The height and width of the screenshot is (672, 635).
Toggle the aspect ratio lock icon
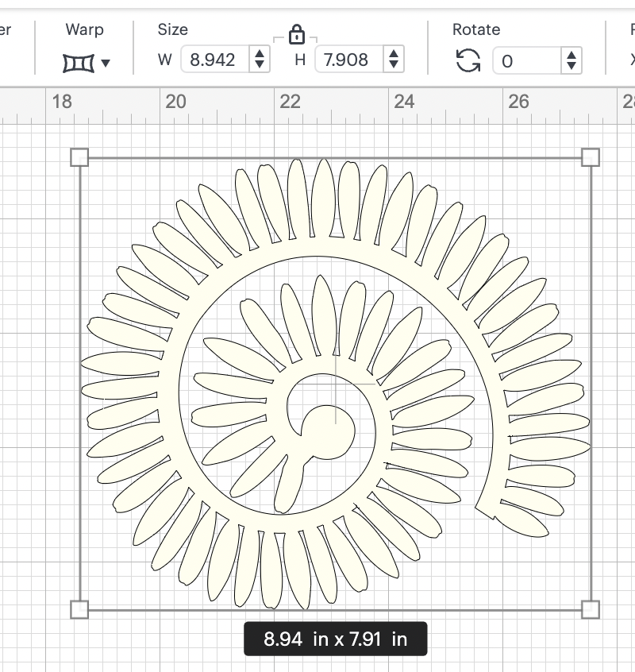[296, 35]
